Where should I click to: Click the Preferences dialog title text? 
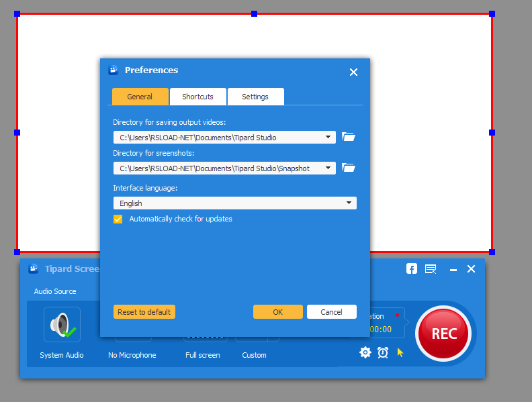(151, 70)
